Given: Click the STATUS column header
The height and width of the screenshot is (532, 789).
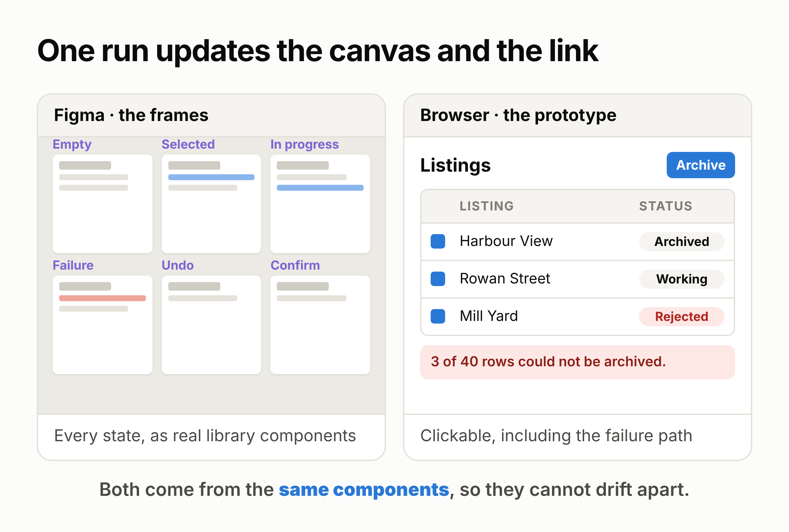Looking at the screenshot, I should 665,206.
